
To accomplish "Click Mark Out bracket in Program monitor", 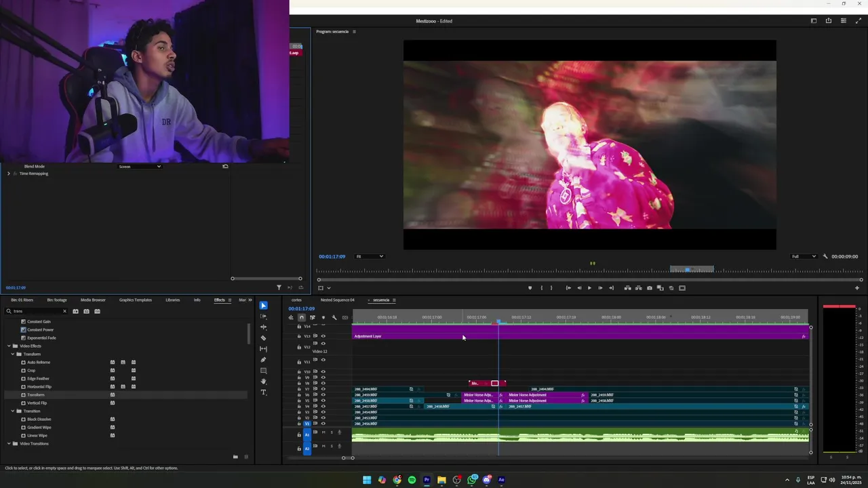I will (551, 288).
